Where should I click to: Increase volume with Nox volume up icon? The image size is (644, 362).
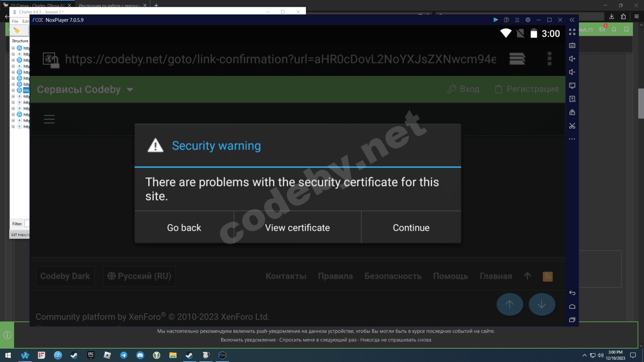[x=572, y=59]
